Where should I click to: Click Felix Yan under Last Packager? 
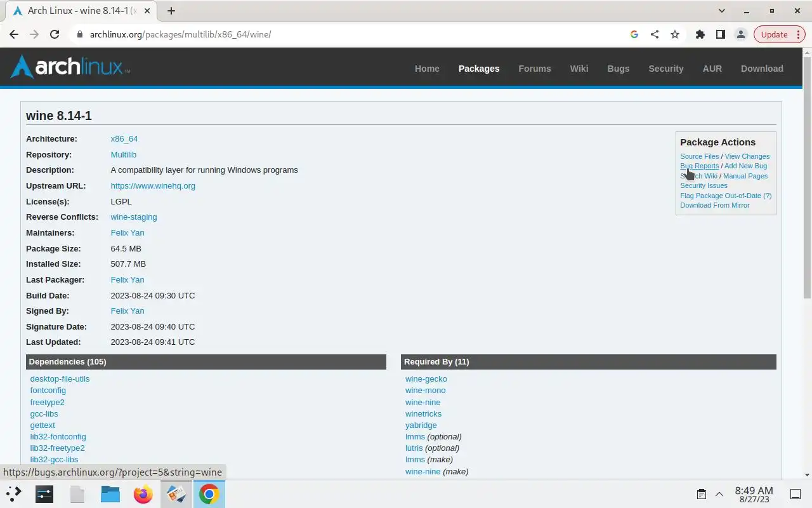[128, 280]
